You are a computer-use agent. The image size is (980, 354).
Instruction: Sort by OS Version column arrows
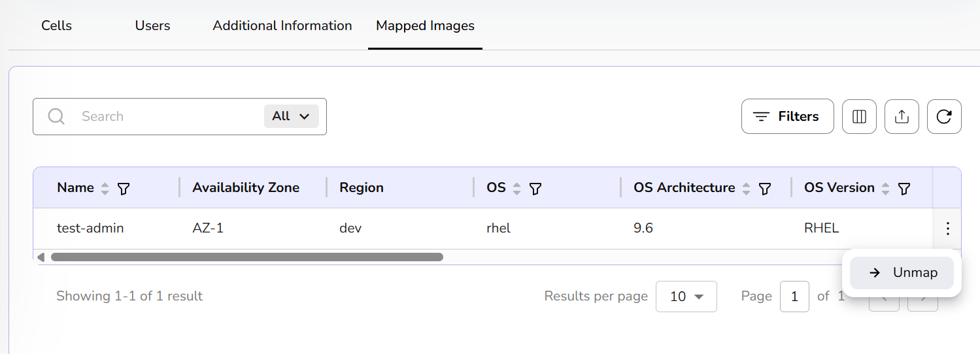tap(886, 189)
